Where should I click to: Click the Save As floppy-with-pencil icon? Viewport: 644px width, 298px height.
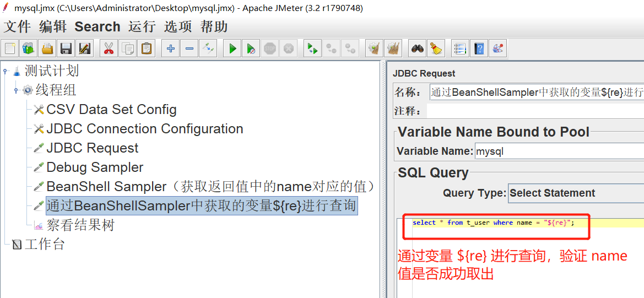coord(85,48)
